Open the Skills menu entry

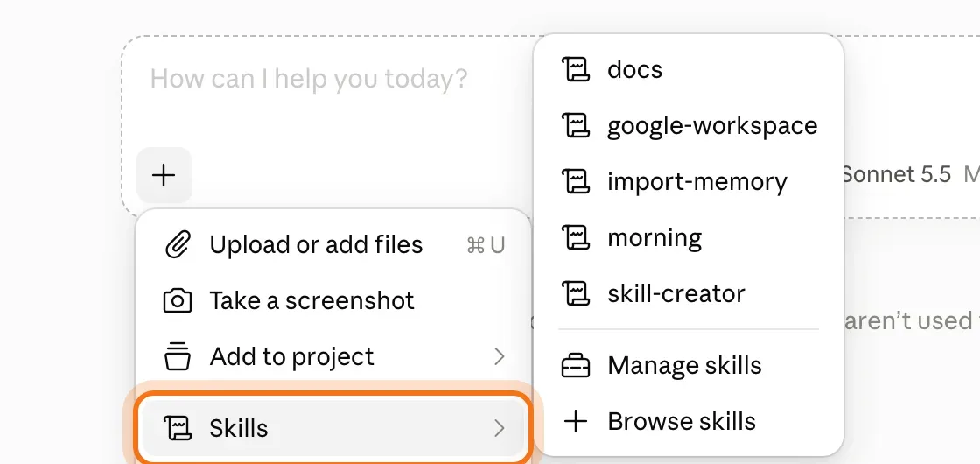(x=333, y=428)
